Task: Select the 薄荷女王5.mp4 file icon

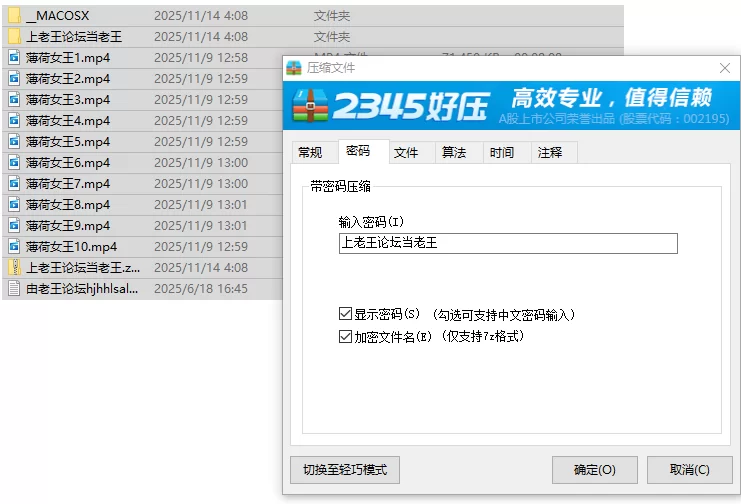Action: click(x=14, y=142)
